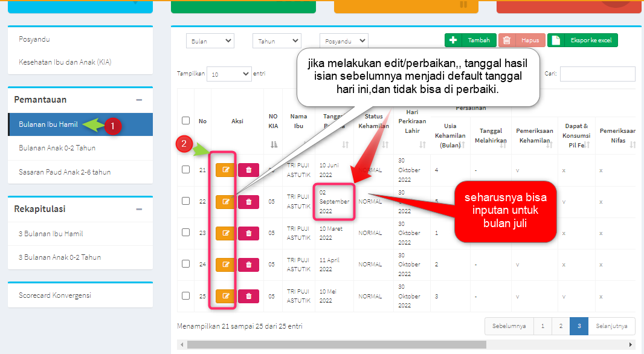
Task: Click the Selanjutnya pagination button
Action: [612, 326]
